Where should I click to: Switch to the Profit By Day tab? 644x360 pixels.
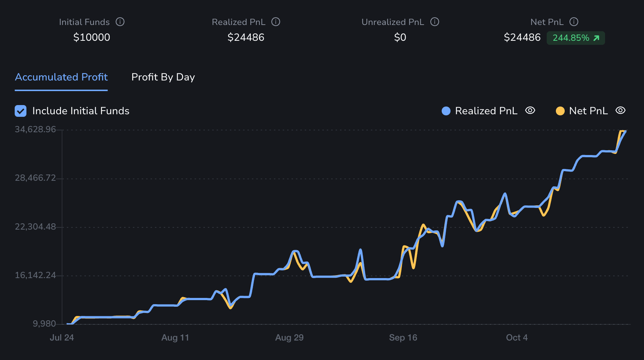point(163,77)
